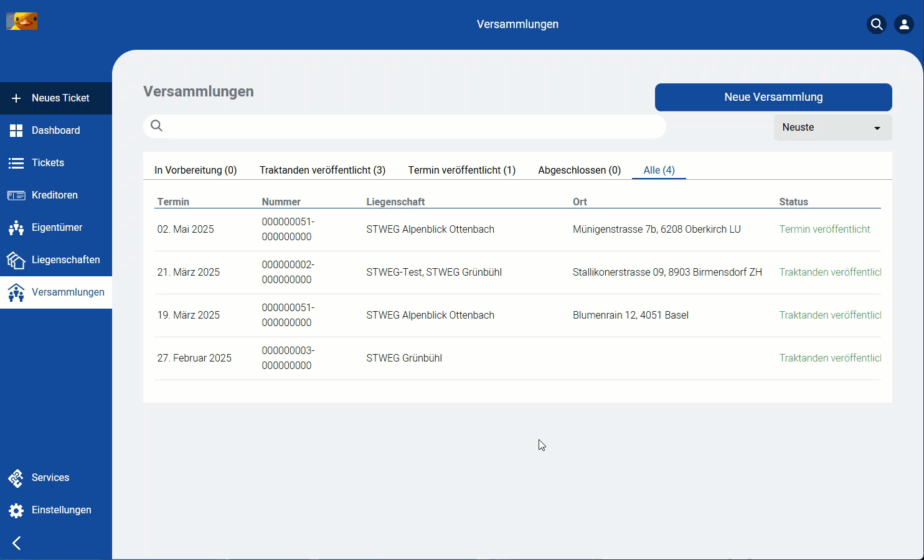924x560 pixels.
Task: Click the Tickets list icon
Action: [x=16, y=163]
